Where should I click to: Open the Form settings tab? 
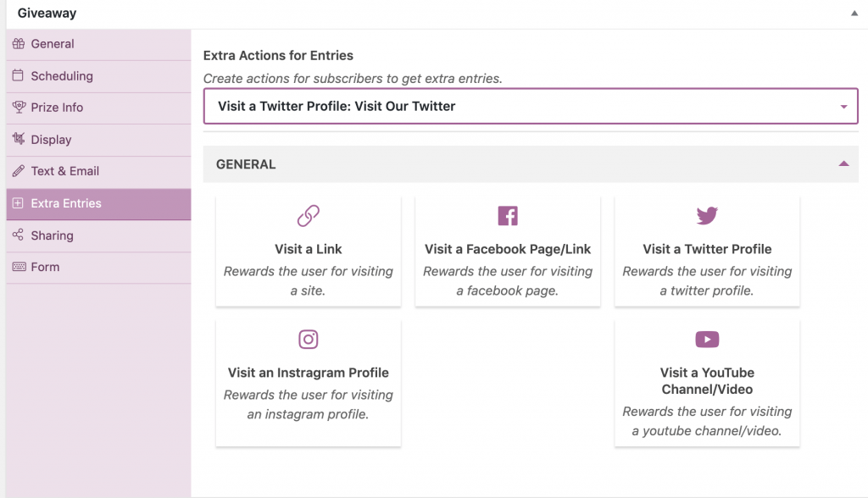tap(98, 268)
